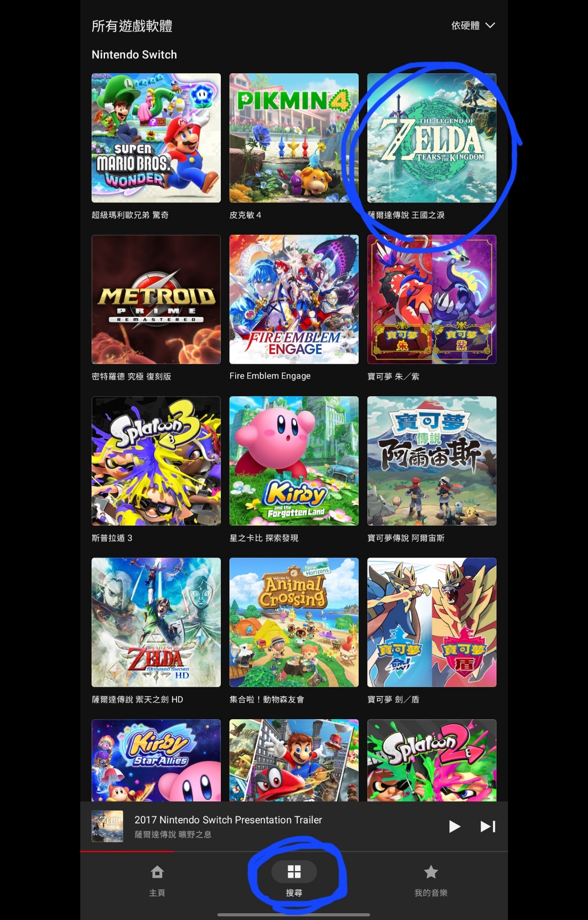Open Metroid Prime Remastered cover

pos(156,299)
